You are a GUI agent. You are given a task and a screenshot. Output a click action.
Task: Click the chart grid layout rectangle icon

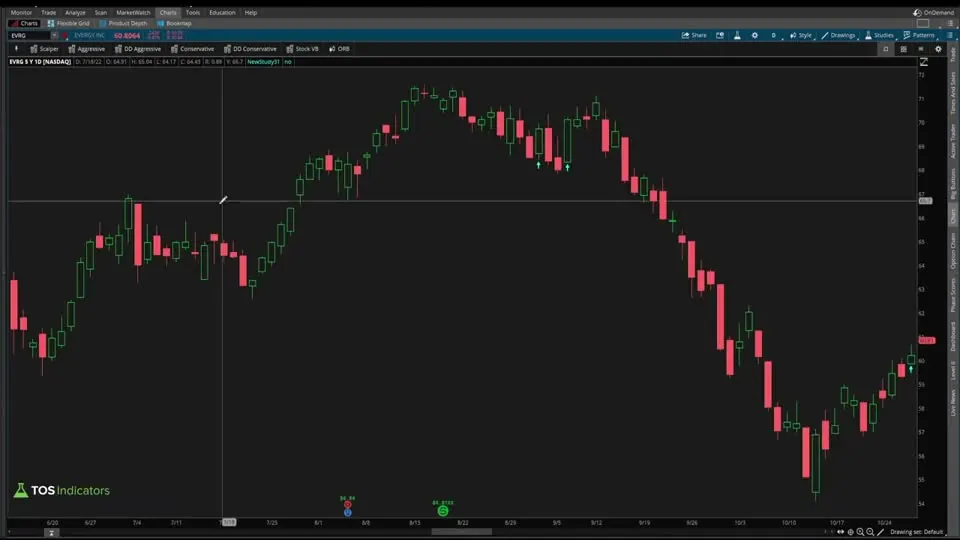click(x=923, y=23)
